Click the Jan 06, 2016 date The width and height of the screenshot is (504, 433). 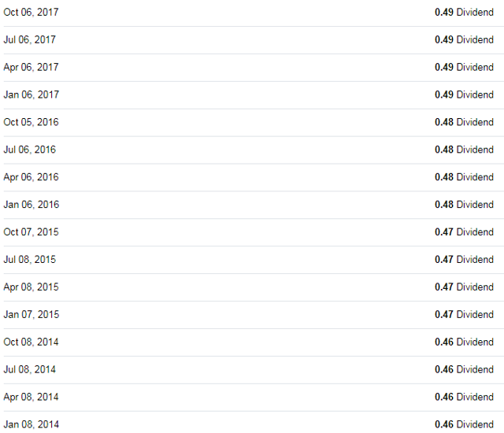pyautogui.click(x=31, y=205)
